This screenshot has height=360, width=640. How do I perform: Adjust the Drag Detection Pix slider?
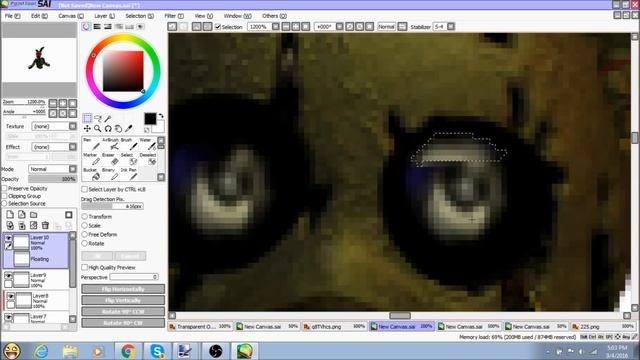coord(112,207)
